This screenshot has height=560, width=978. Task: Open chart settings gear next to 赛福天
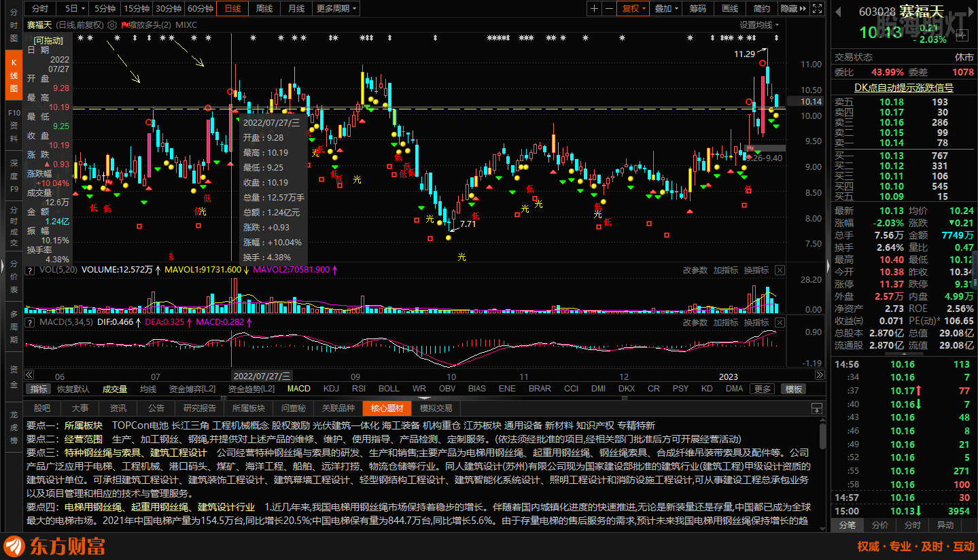(x=111, y=24)
